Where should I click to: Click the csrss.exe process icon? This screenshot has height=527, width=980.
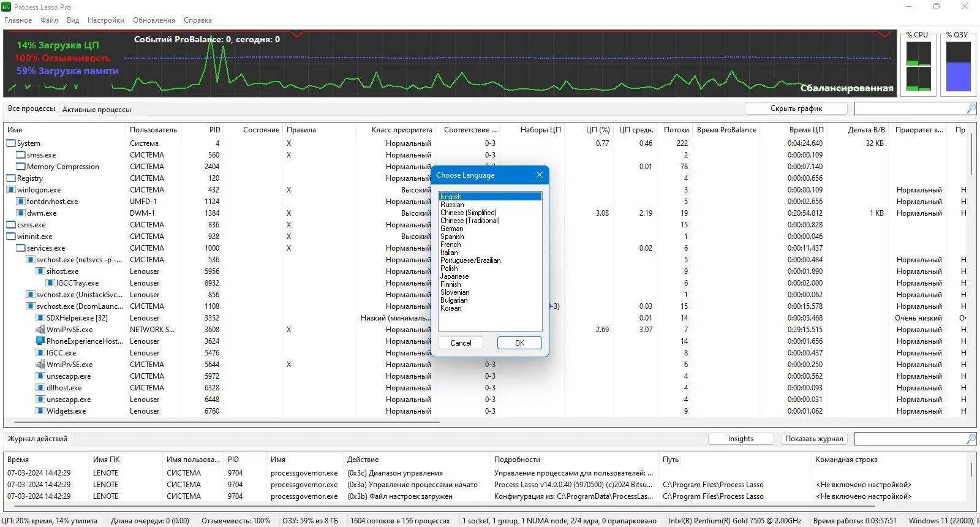pos(11,225)
